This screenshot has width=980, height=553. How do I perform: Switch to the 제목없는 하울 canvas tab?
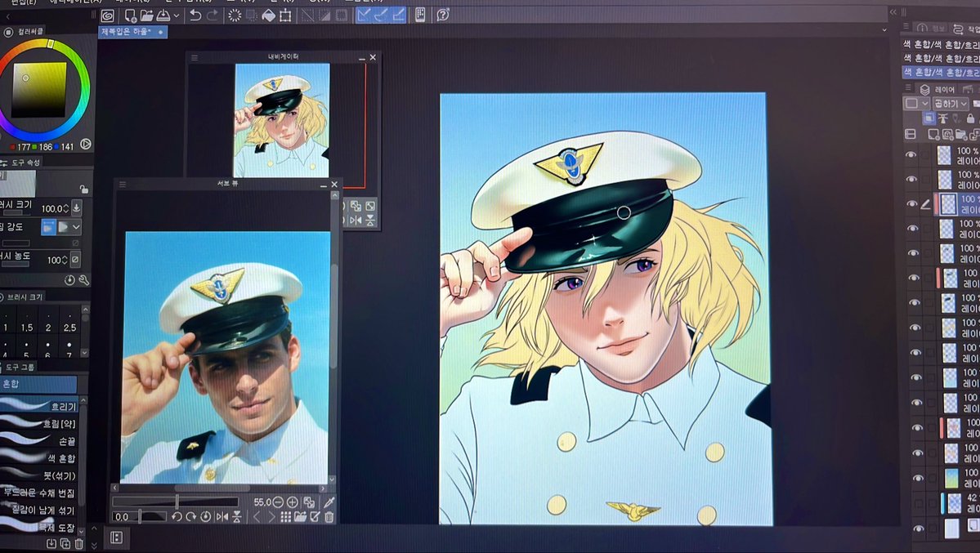pos(132,31)
